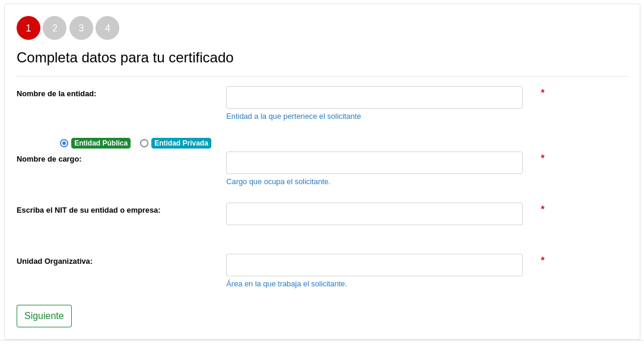Click hint "Entidad a la que pertenece el solicitante"
The height and width of the screenshot is (344, 644).
click(x=293, y=116)
